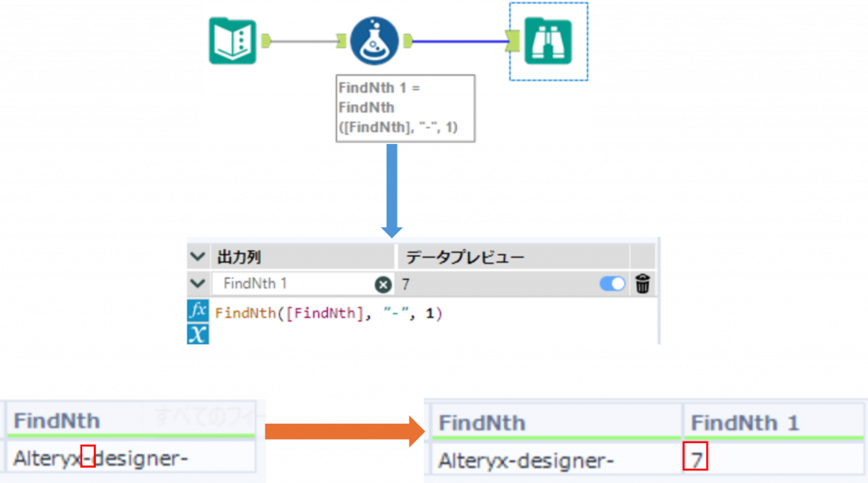Select the Formula tool flask icon

[x=373, y=41]
